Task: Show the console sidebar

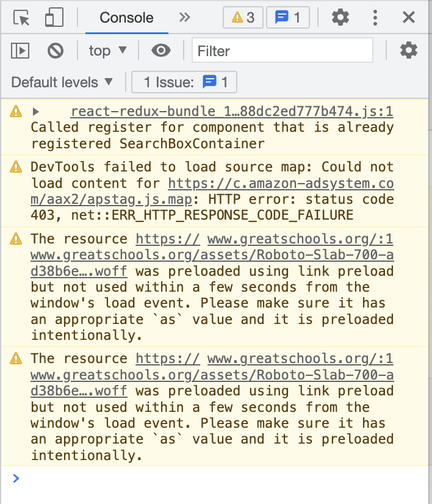Action: 20,51
